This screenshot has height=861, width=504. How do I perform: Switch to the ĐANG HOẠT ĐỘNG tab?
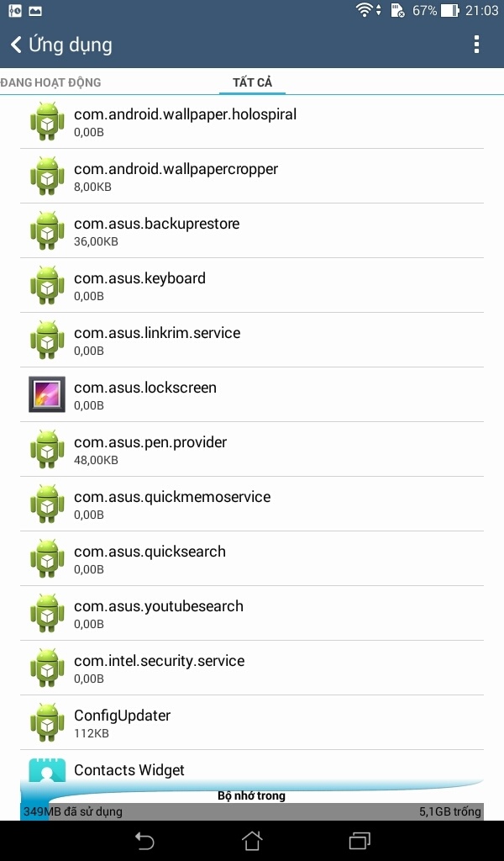coord(50,82)
